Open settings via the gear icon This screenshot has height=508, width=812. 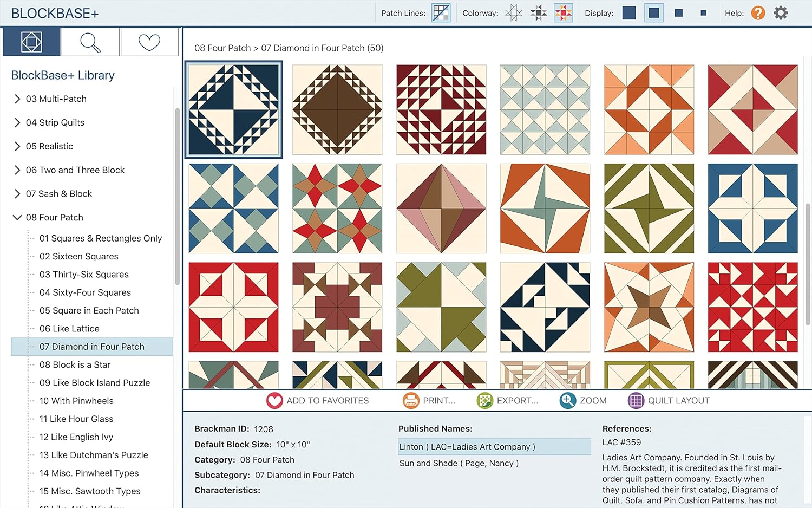point(781,13)
